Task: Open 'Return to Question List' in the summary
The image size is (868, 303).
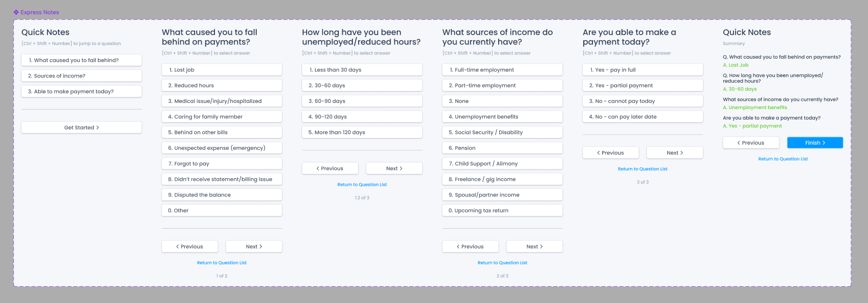Action: [x=783, y=158]
